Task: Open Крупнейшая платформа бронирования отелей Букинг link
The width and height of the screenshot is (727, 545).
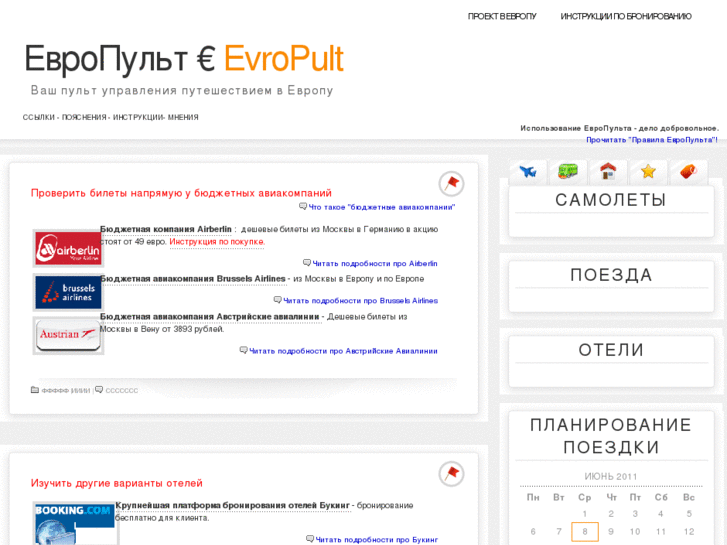Action: pos(232,505)
